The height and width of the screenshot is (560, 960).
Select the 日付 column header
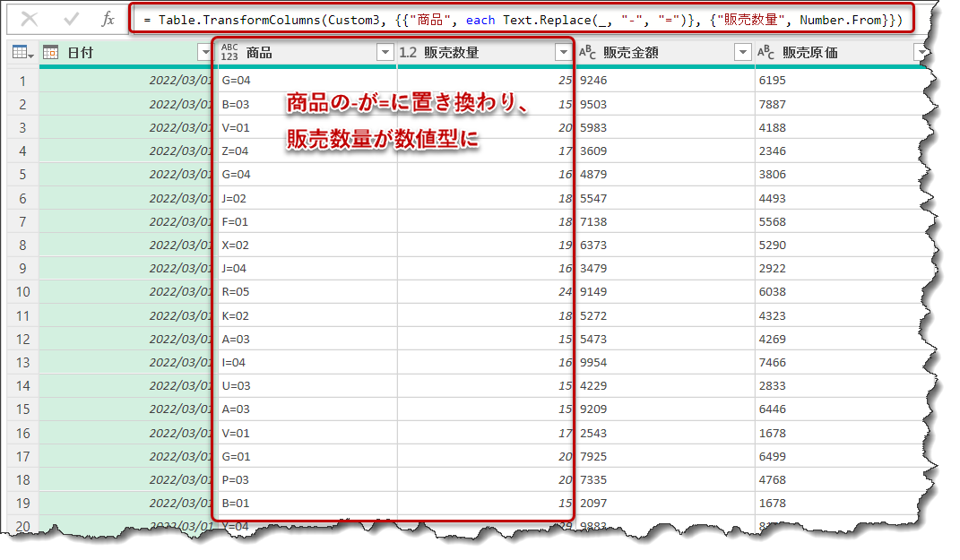tap(125, 53)
